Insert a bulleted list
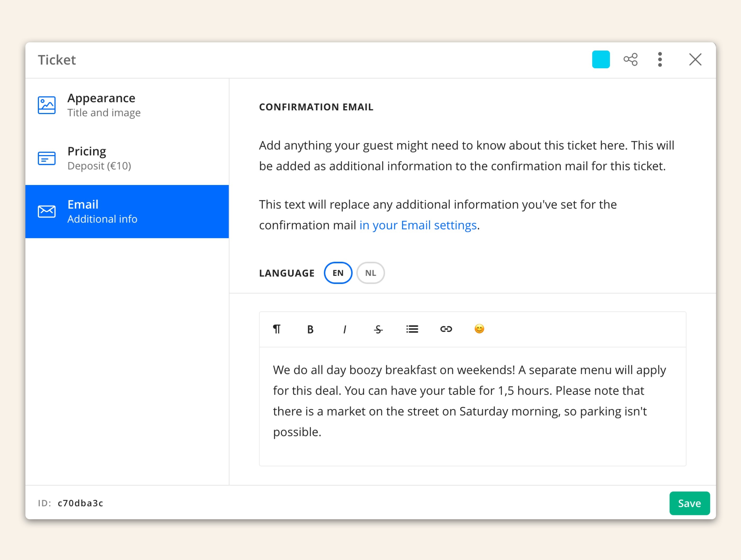 pyautogui.click(x=412, y=329)
